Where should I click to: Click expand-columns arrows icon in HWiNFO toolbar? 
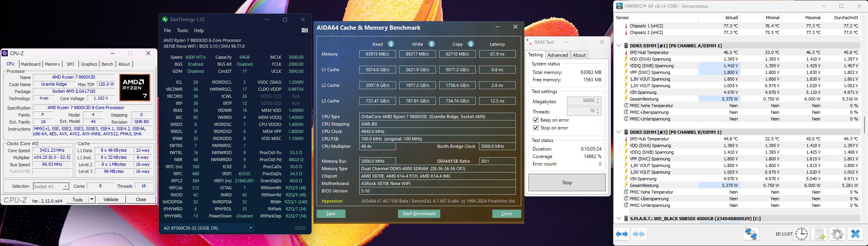pyautogui.click(x=621, y=234)
